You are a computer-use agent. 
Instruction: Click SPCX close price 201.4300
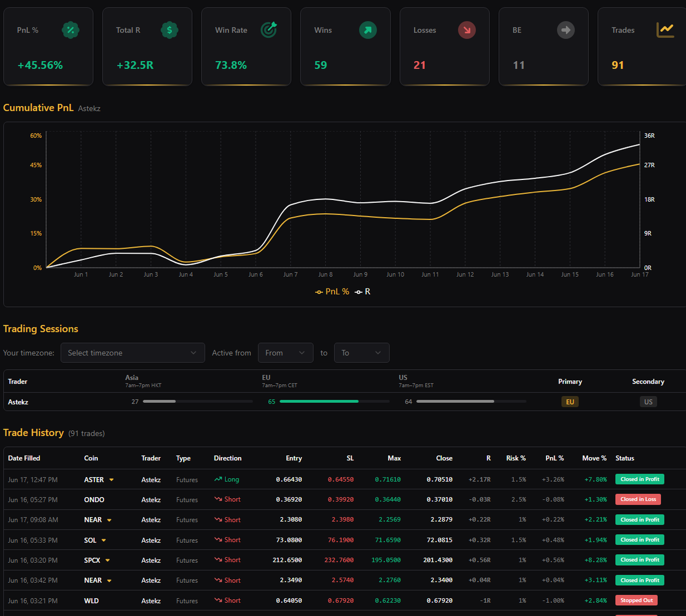click(x=438, y=561)
